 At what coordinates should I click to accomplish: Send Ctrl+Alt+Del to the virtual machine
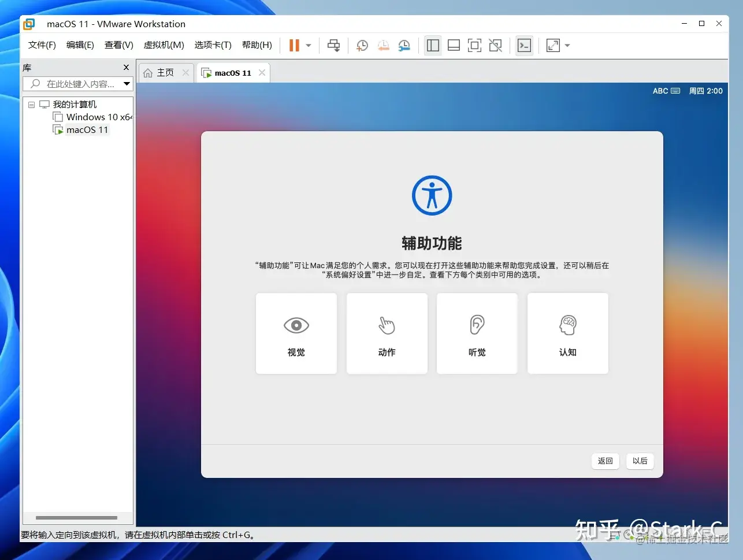tap(333, 46)
